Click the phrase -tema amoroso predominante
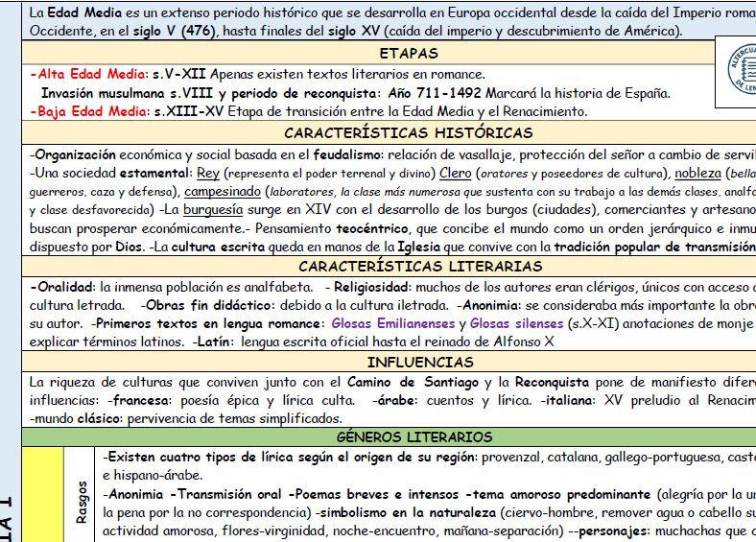 click(557, 494)
